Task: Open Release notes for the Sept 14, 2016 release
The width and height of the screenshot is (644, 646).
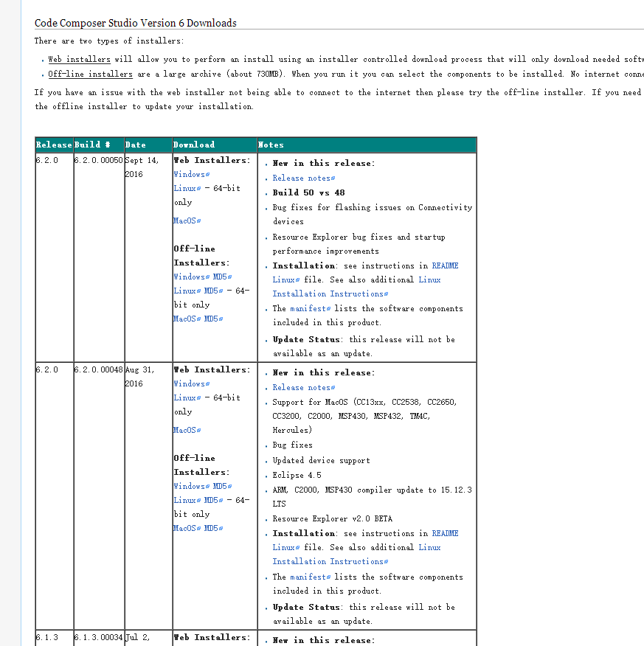Action: 304,178
